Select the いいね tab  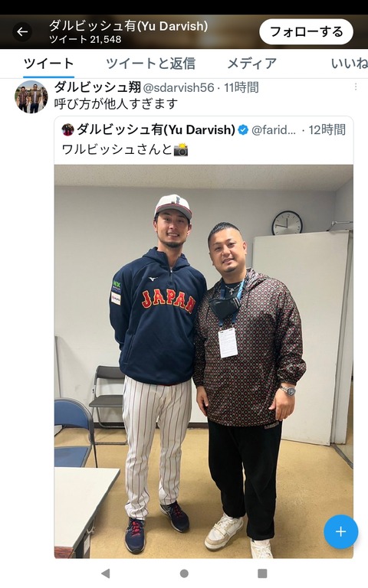(x=350, y=64)
